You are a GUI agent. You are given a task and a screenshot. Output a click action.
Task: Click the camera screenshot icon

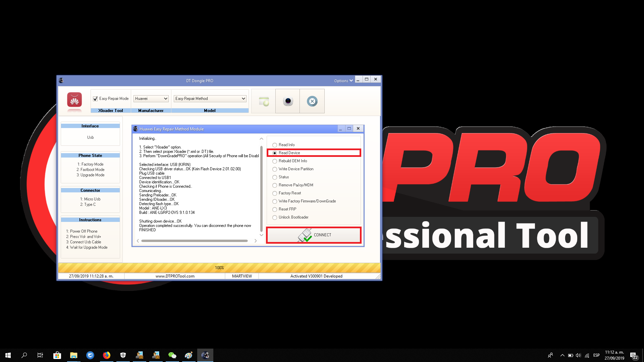pyautogui.click(x=288, y=101)
